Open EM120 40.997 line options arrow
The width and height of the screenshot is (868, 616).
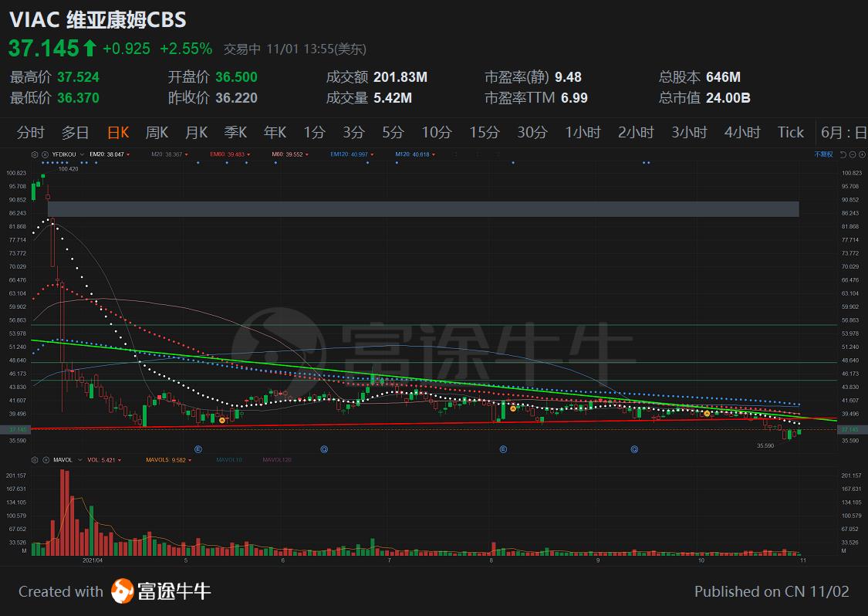pyautogui.click(x=372, y=154)
